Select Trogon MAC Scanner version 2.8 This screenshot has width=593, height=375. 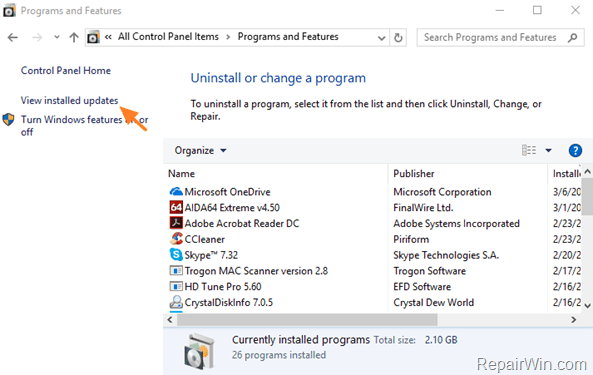point(256,271)
